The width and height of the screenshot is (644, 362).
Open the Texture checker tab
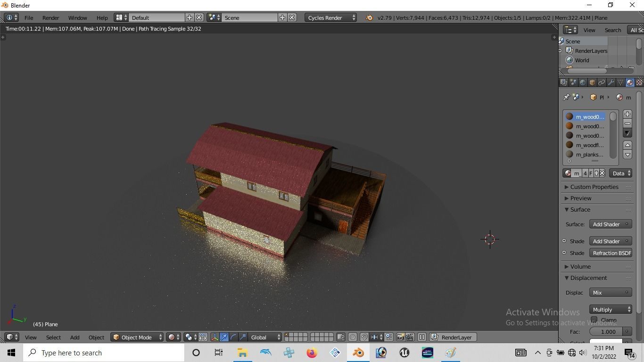[x=639, y=82]
